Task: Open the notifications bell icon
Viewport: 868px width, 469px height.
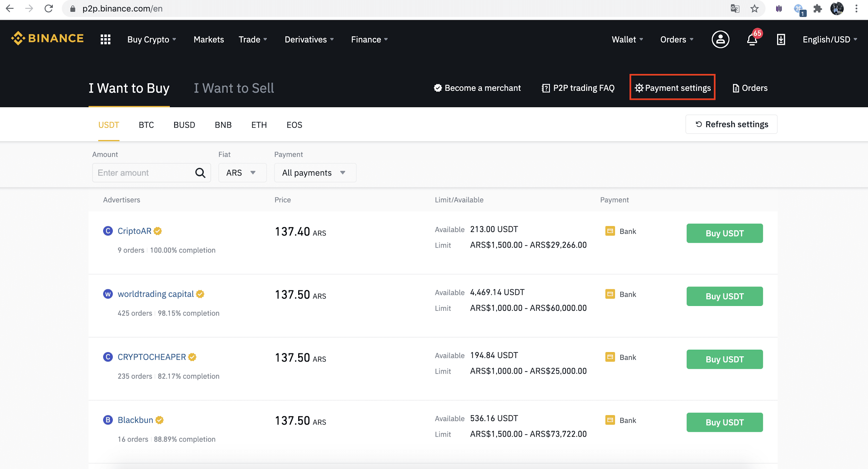Action: pyautogui.click(x=752, y=40)
